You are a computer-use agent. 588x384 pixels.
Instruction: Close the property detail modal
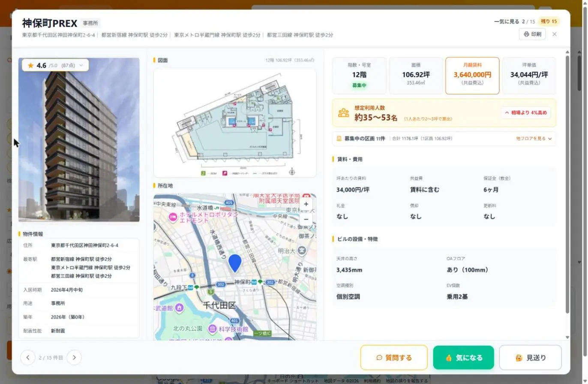(x=555, y=34)
